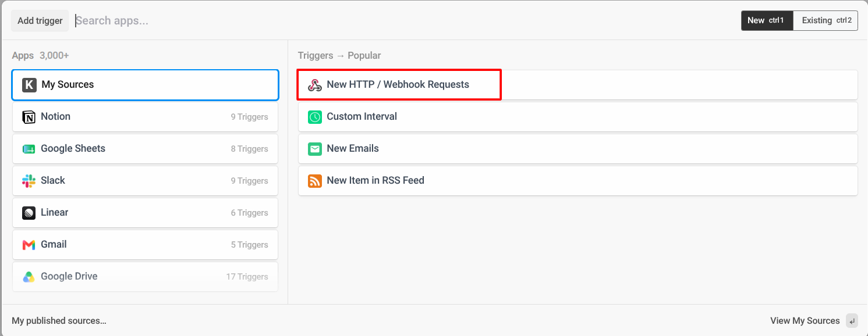The width and height of the screenshot is (868, 336).
Task: Open the Slack app row
Action: (145, 181)
